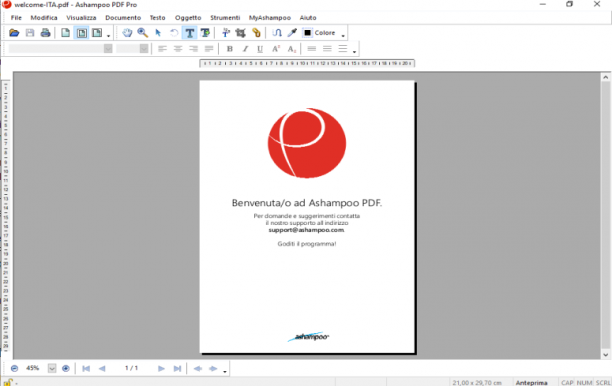The width and height of the screenshot is (612, 386).
Task: Open the MyAshampoo menu
Action: pyautogui.click(x=270, y=18)
